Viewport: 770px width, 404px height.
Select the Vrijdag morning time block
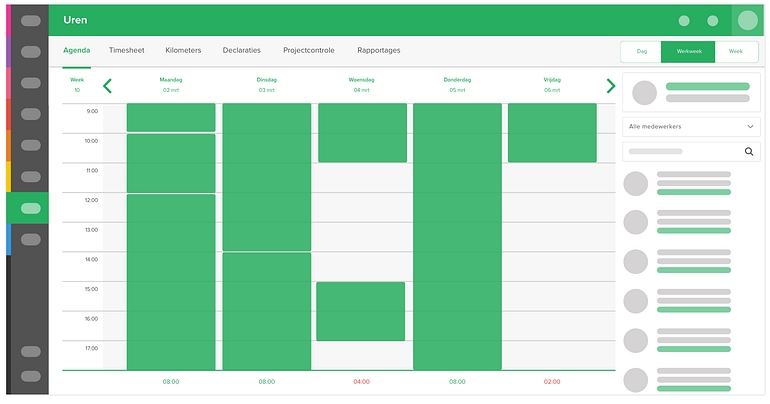coord(552,132)
